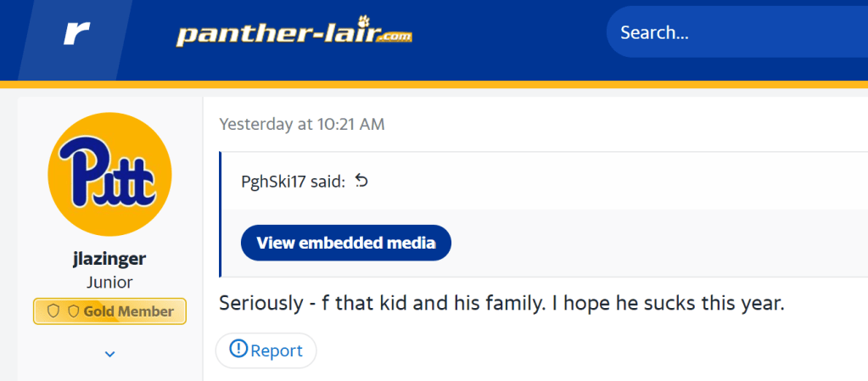Expand user details chevron below Gold Member
Viewport: 868px width, 381px height.
click(x=109, y=353)
